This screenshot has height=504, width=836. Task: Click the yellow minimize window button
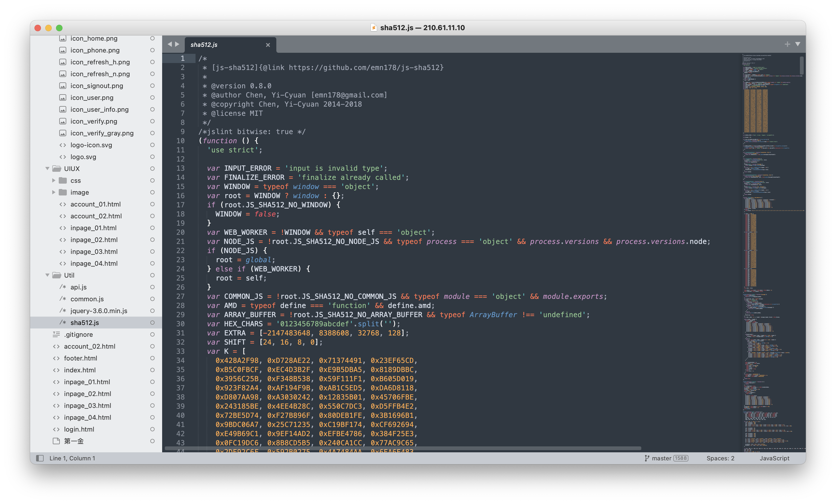(48, 28)
